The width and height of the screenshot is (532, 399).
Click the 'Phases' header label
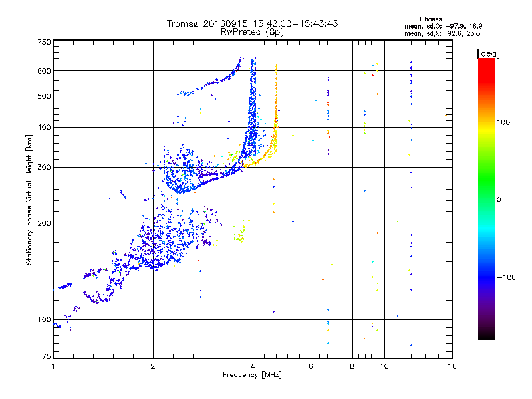tap(430, 19)
